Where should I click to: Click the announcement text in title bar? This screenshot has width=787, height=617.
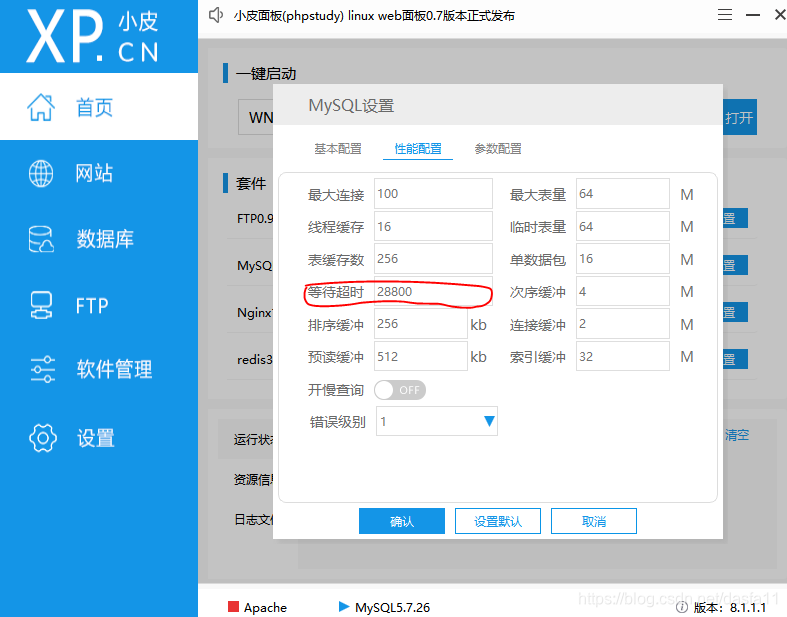tap(374, 16)
